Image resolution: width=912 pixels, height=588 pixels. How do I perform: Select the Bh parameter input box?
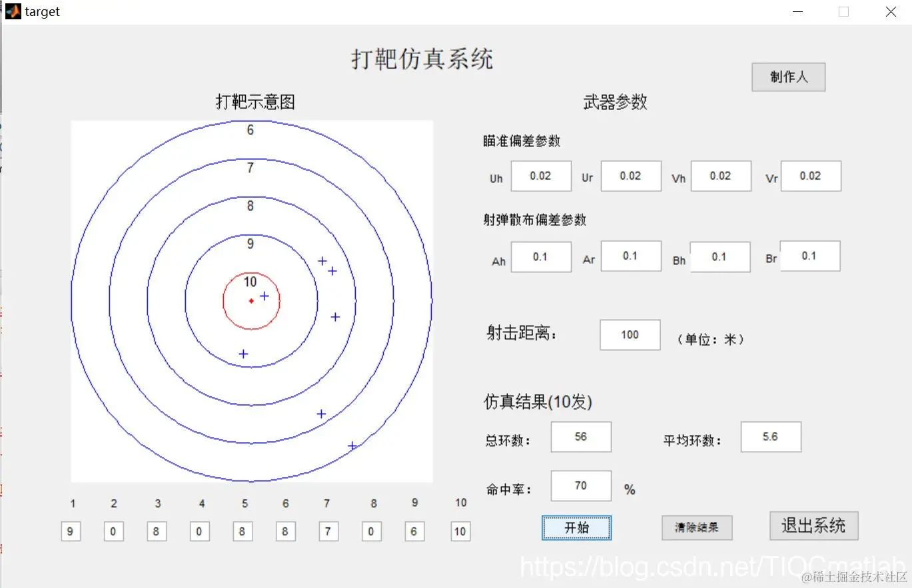720,256
